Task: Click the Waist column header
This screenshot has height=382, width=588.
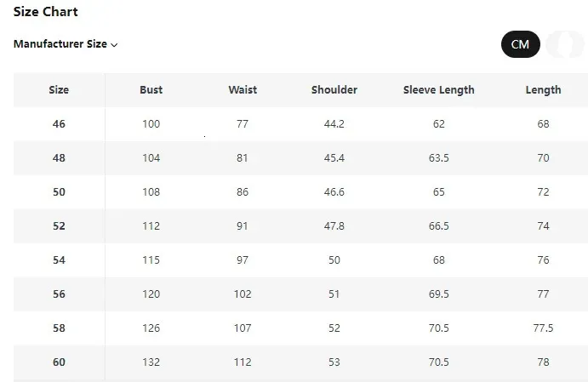Action: pyautogui.click(x=243, y=90)
